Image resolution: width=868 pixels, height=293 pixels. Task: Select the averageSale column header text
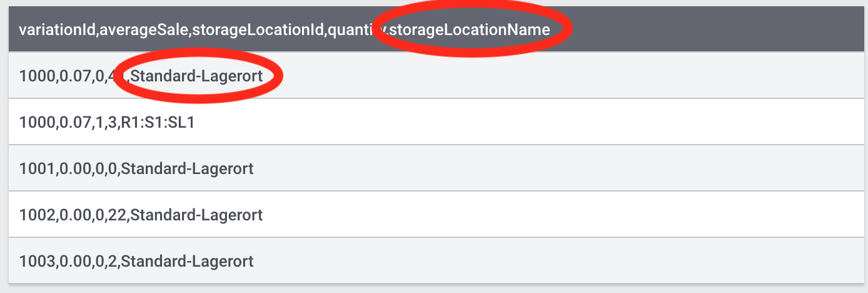click(142, 29)
